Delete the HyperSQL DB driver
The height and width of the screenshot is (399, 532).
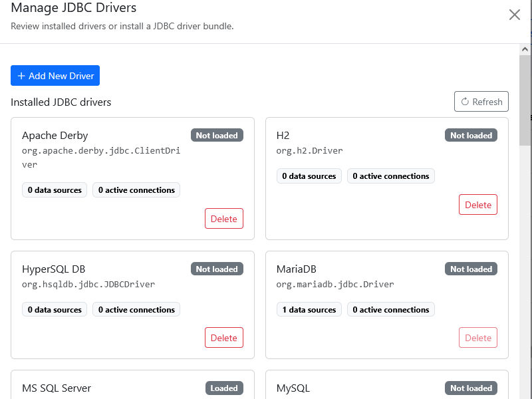[x=224, y=338]
